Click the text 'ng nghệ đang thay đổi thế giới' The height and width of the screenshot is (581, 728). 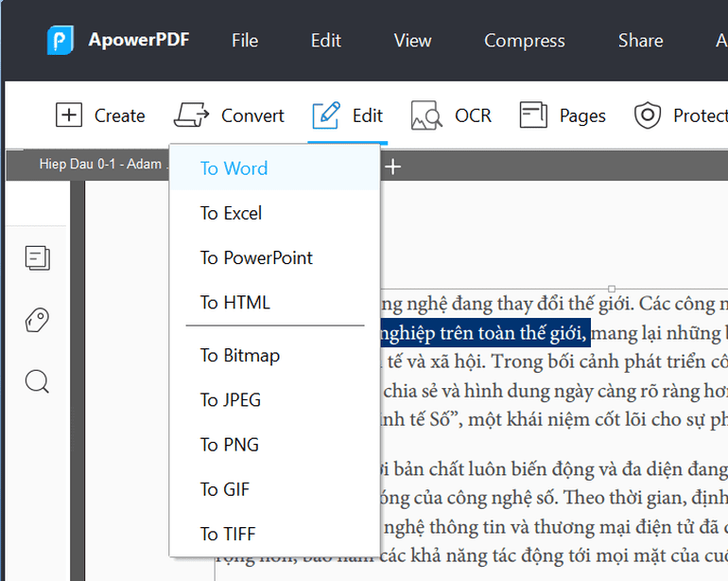tap(507, 304)
